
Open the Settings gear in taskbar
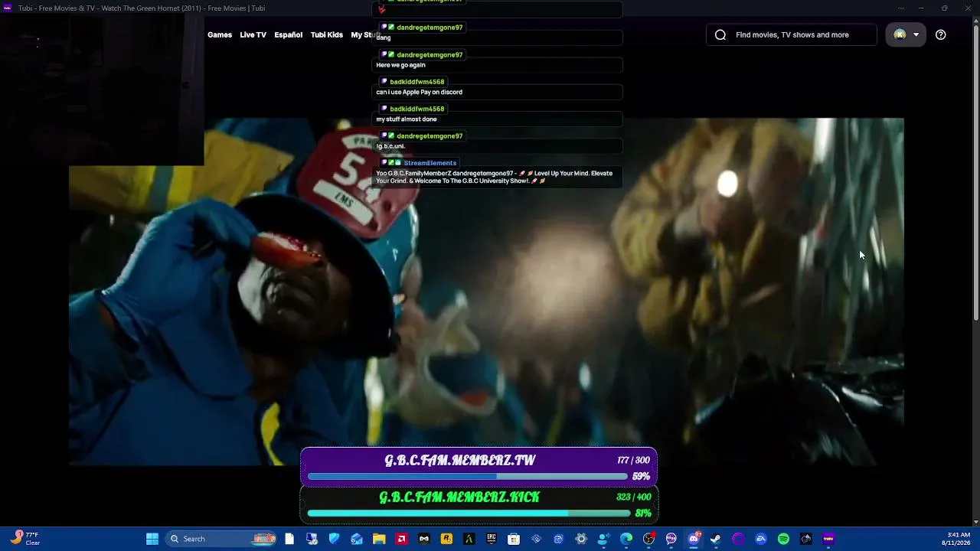click(581, 539)
